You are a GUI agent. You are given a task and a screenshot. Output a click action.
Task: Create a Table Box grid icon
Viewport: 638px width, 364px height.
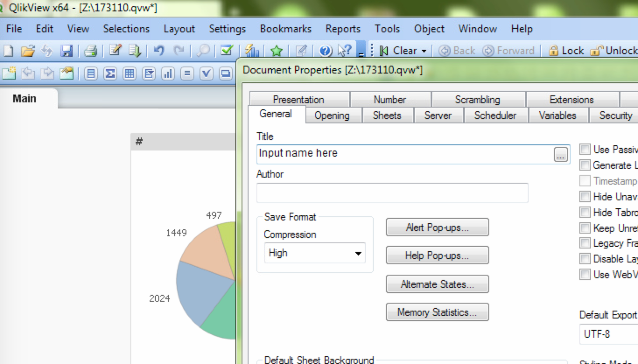tap(130, 73)
